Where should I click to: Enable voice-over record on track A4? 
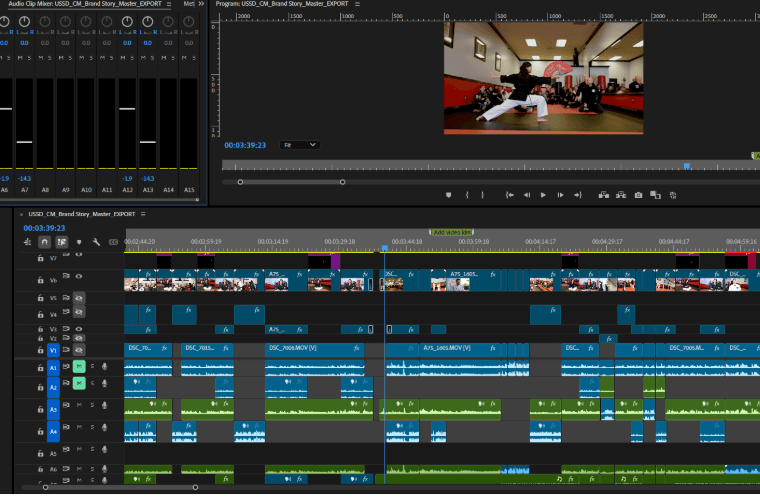coord(104,427)
